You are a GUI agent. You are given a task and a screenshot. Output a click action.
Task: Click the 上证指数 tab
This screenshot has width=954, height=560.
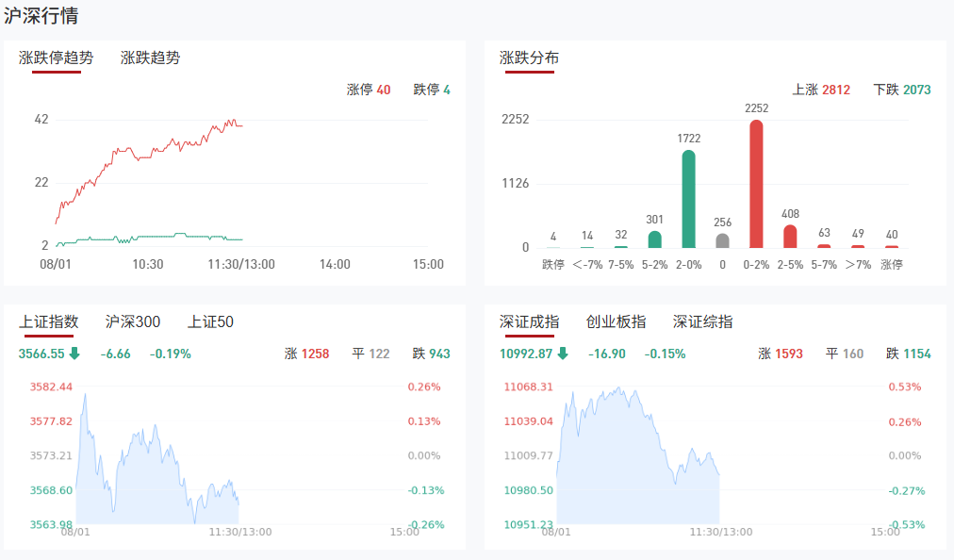48,321
